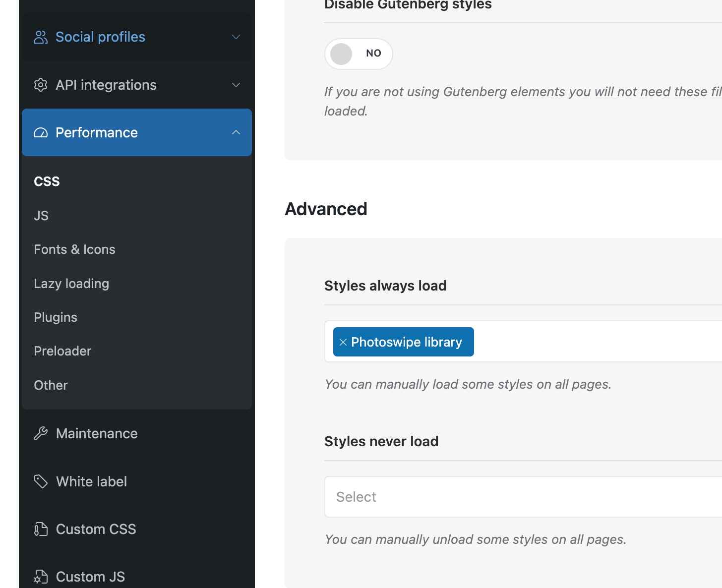Image resolution: width=722 pixels, height=588 pixels.
Task: Collapse the Performance section chevron
Action: pos(236,133)
